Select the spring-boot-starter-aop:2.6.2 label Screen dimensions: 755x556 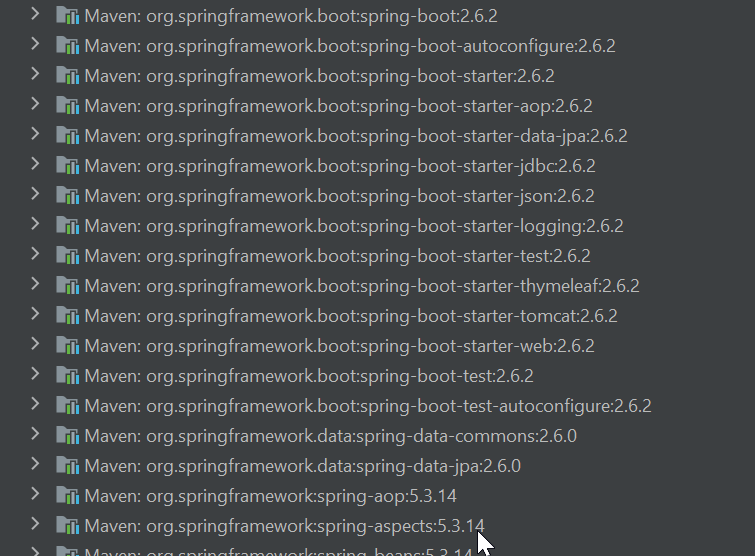[338, 106]
